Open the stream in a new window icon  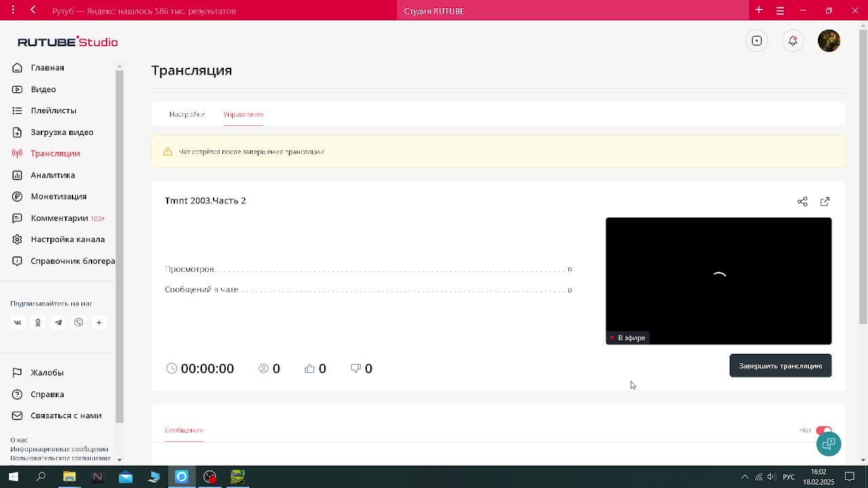(x=825, y=201)
